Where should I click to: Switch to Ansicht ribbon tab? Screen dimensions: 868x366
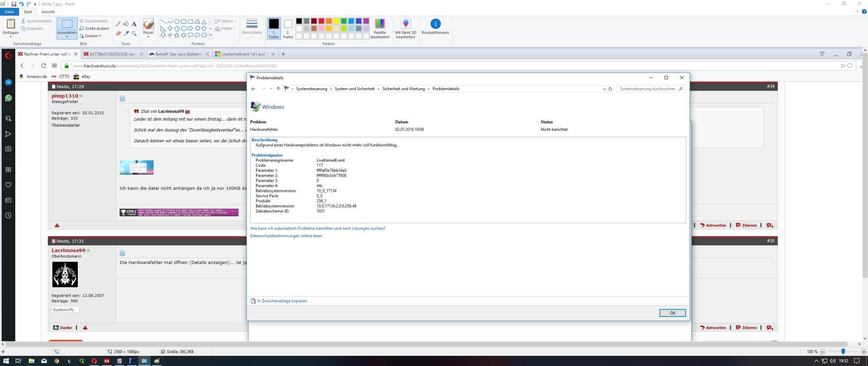pos(48,12)
